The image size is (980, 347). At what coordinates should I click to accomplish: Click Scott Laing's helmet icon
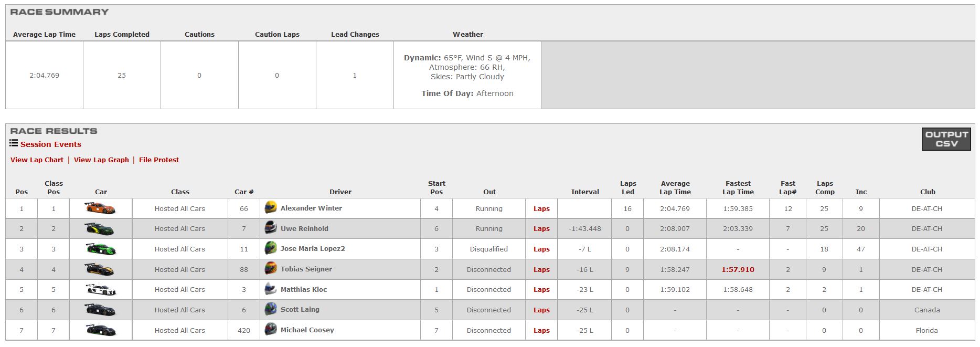pos(271,309)
